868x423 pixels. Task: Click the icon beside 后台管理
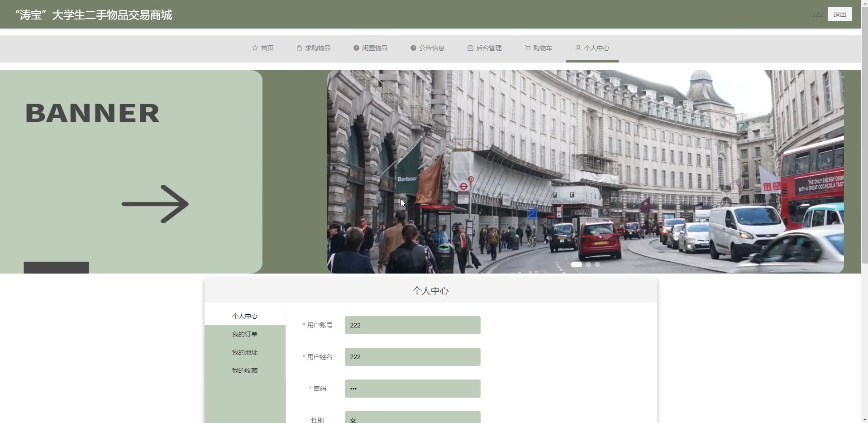470,48
